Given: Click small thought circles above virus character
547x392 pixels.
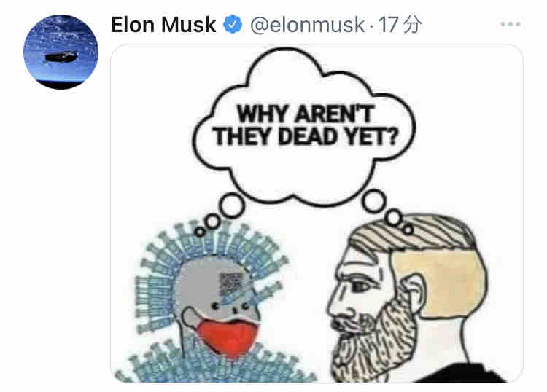Looking at the screenshot, I should coord(220,214).
